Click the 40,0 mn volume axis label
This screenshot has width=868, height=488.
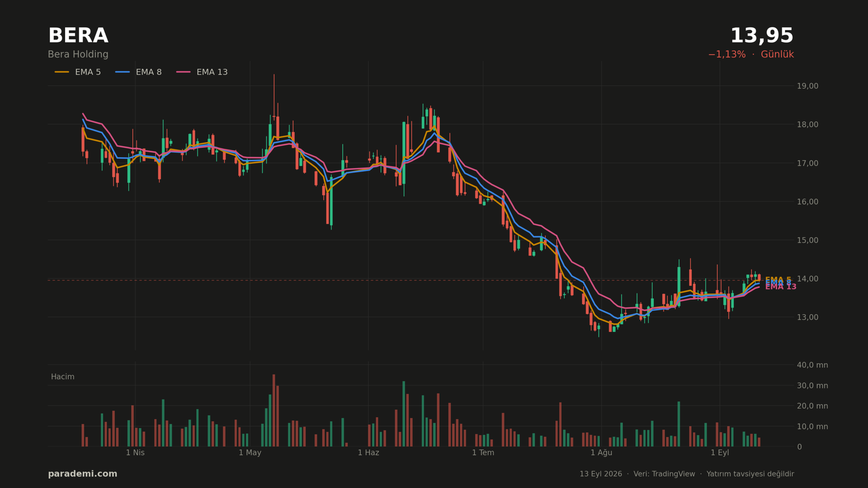[x=812, y=365]
